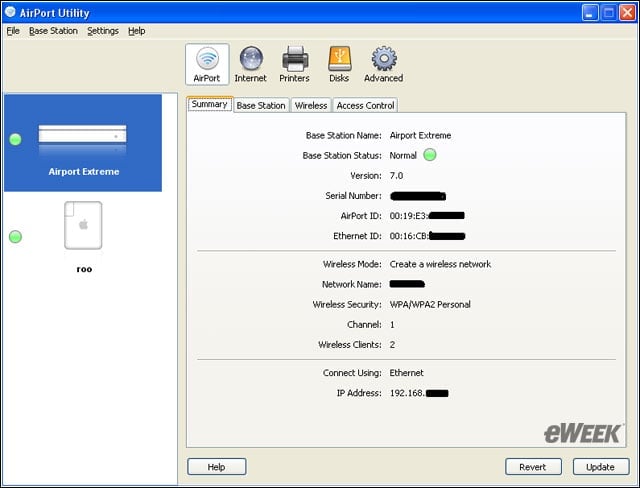Click the Base Station Name value Airport Extreme

pyautogui.click(x=420, y=135)
